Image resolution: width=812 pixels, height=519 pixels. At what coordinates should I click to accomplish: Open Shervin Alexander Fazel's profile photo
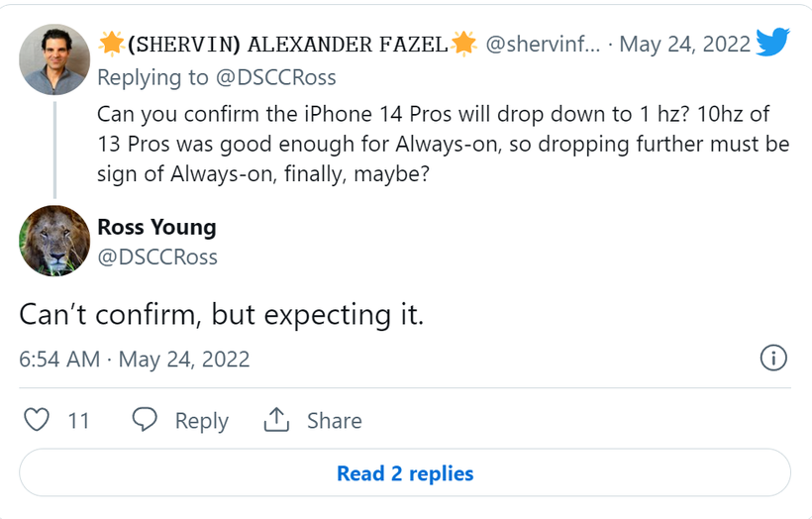54,59
